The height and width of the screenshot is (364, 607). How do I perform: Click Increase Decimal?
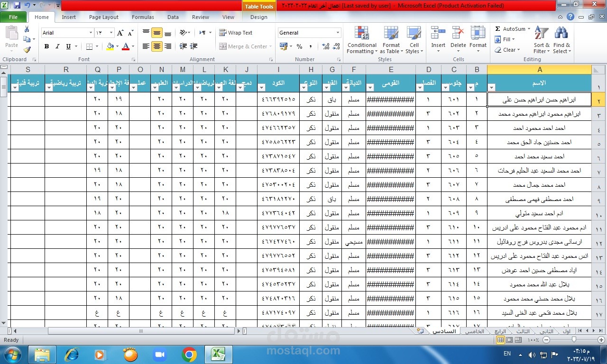coord(326,46)
